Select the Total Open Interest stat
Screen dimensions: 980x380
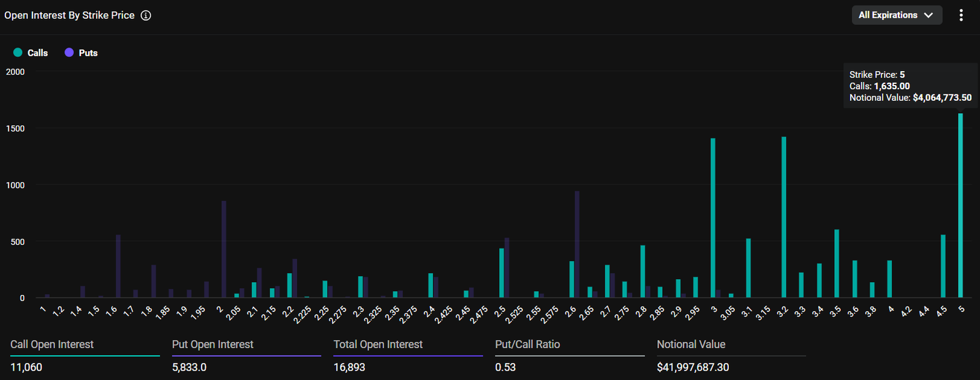pos(408,356)
